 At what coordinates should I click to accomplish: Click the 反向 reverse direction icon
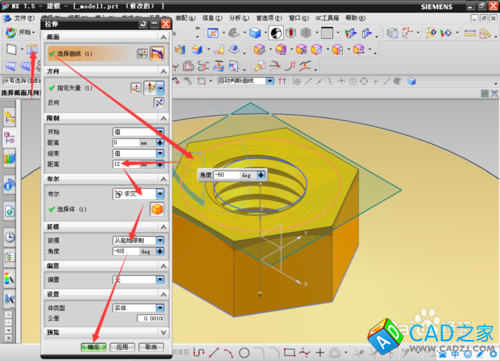pos(159,103)
